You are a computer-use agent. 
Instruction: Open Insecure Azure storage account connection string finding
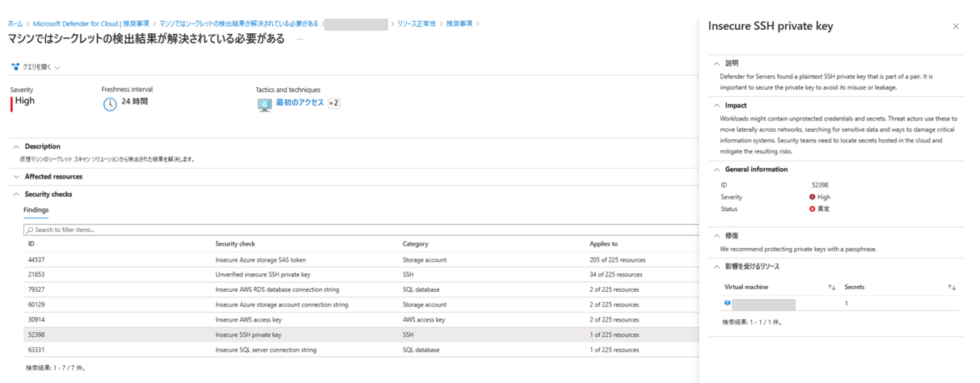[281, 305]
